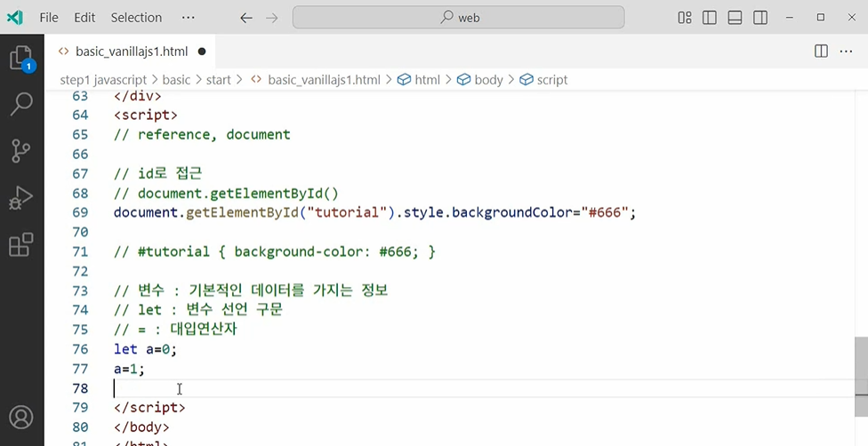Click the VS Code logo icon
This screenshot has height=446, width=868.
tap(15, 18)
